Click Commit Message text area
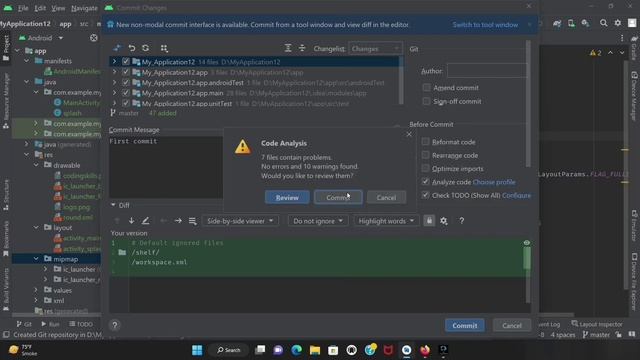The width and height of the screenshot is (640, 360). [166, 167]
